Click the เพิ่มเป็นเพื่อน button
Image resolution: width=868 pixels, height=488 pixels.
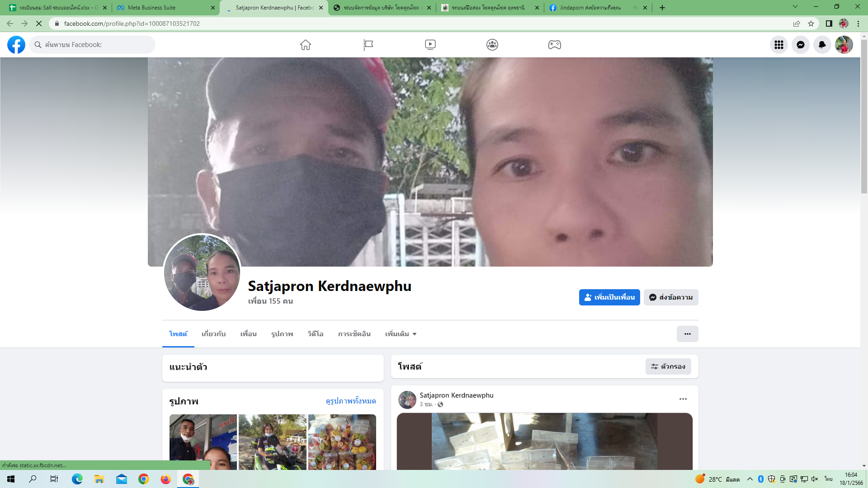point(609,297)
